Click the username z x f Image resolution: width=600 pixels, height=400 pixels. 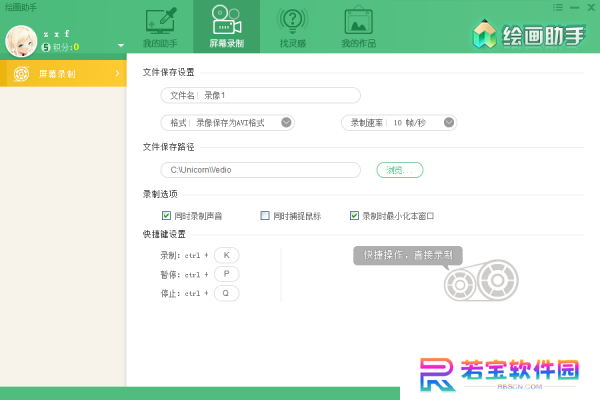tap(56, 34)
